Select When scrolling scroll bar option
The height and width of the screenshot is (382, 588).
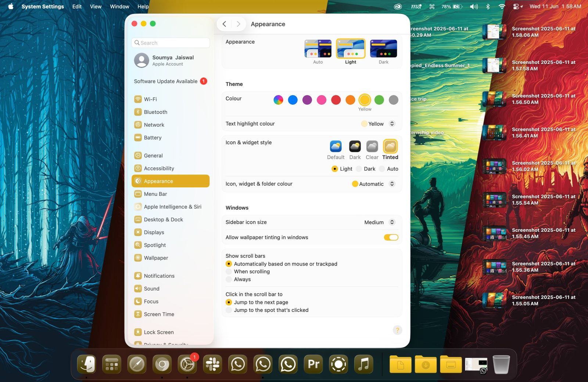[248, 272]
